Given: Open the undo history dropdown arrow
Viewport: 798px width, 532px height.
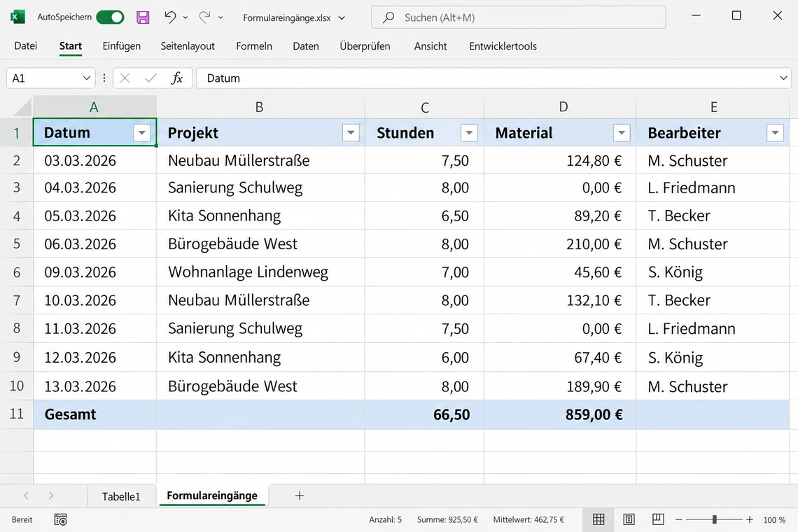Looking at the screenshot, I should 185,17.
